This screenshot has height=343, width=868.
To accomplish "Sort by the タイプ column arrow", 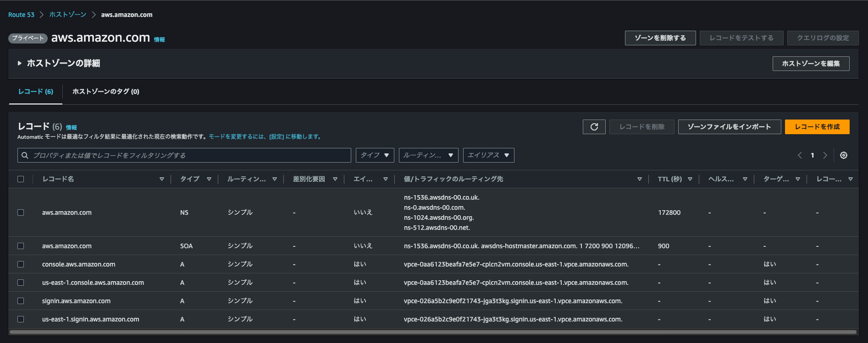I will [x=209, y=179].
